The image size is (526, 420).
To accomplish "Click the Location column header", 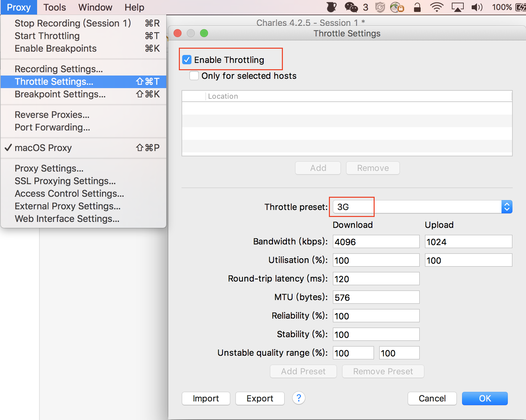I will click(359, 96).
